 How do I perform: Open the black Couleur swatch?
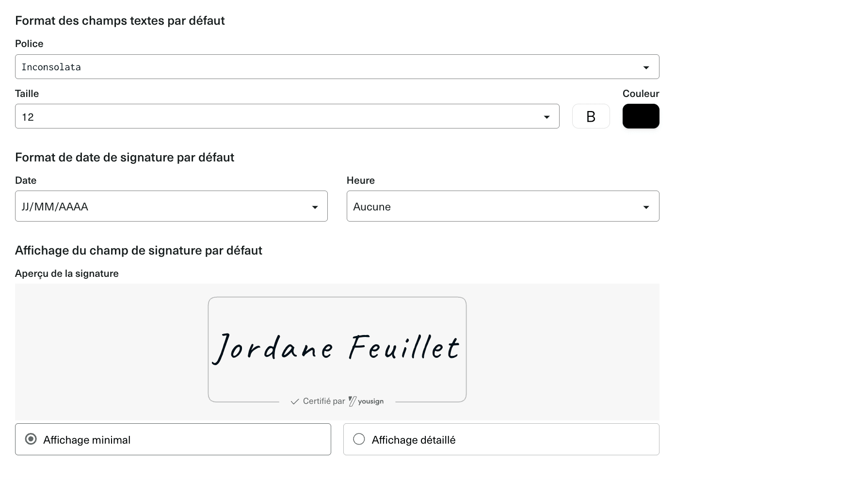tap(641, 116)
